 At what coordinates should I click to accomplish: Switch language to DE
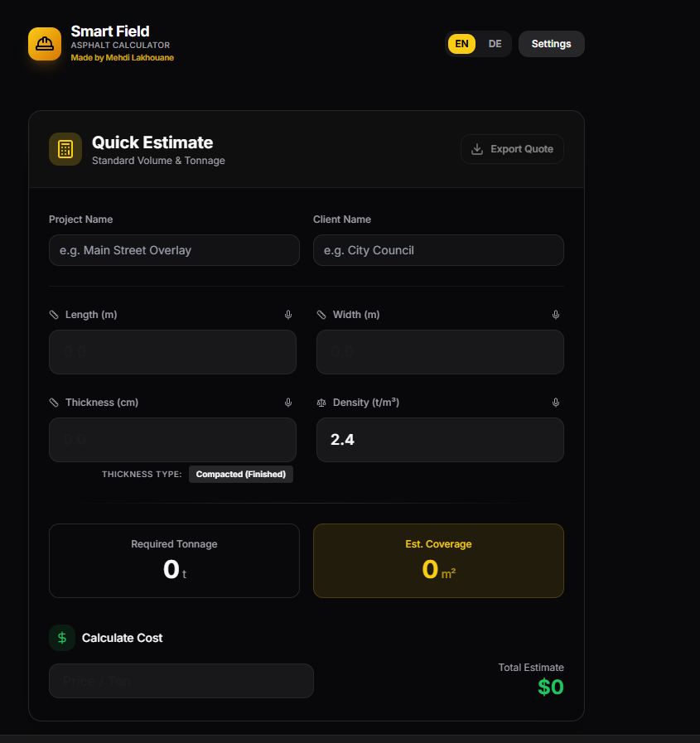pos(495,43)
